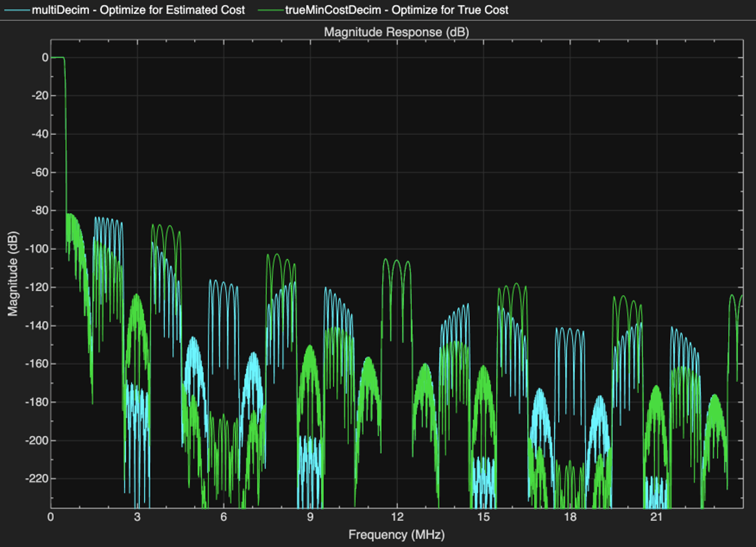Click the 0 tick label on frequency axis

click(x=51, y=517)
